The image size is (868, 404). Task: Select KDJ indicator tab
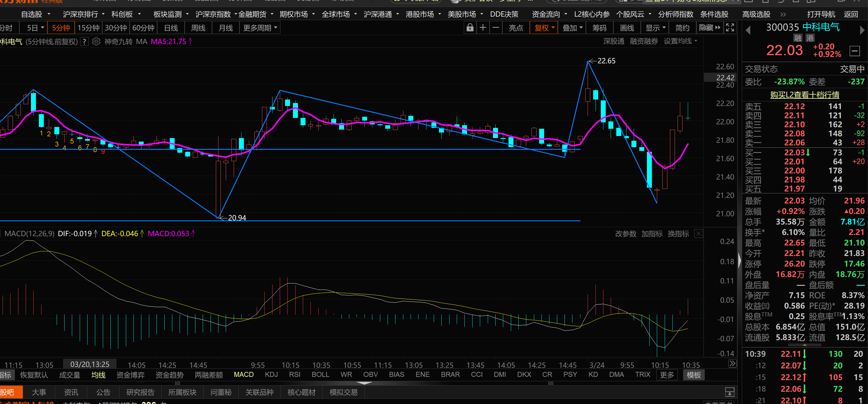coord(271,375)
